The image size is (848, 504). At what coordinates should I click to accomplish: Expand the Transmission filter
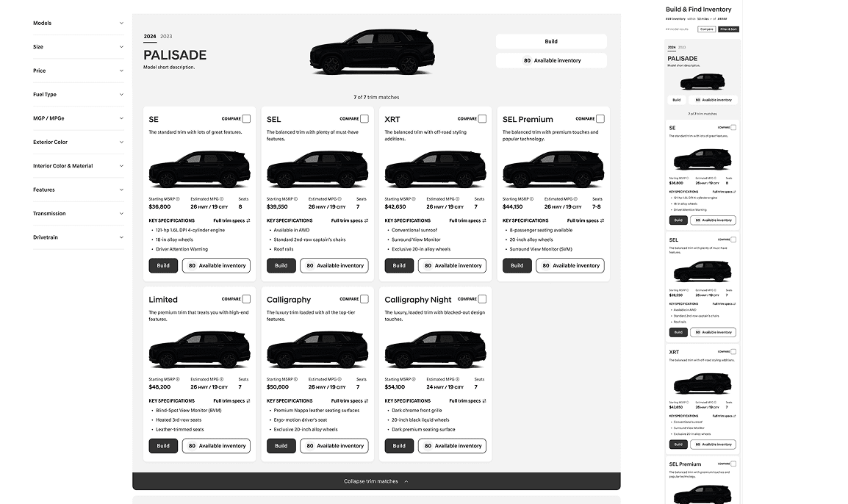[79, 214]
